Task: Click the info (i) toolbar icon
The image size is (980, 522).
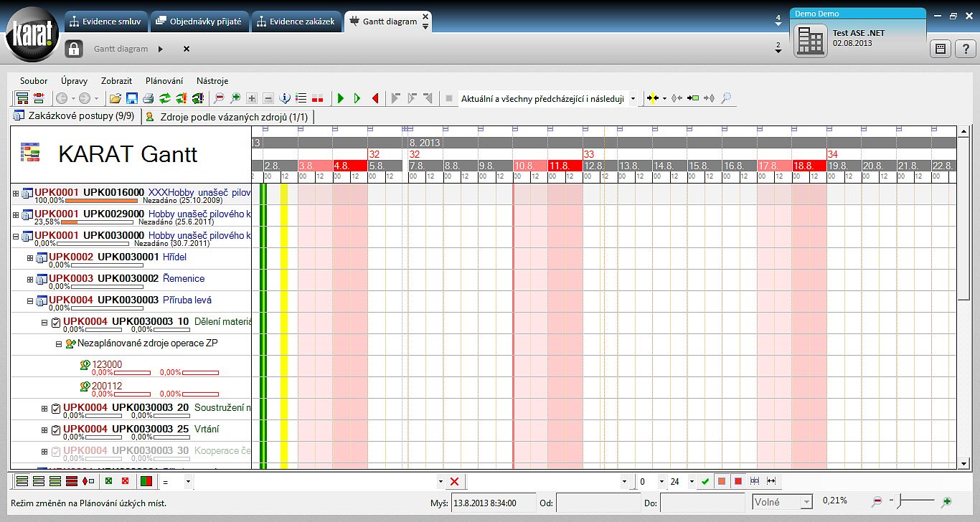Action: 285,98
